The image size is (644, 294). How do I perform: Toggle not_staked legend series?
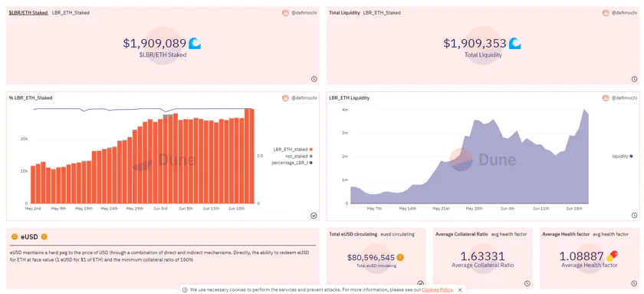pos(298,157)
